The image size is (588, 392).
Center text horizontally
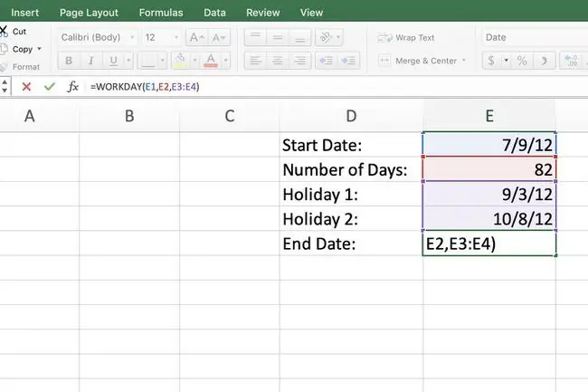[278, 61]
